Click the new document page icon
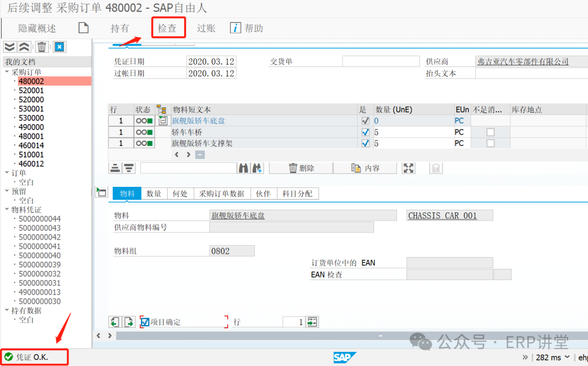Screen dimensions: 588x366 click(x=83, y=28)
